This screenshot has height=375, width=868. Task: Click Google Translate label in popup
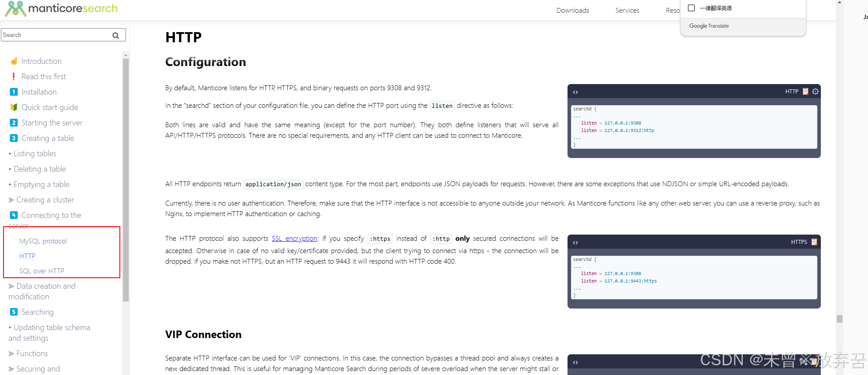point(709,26)
